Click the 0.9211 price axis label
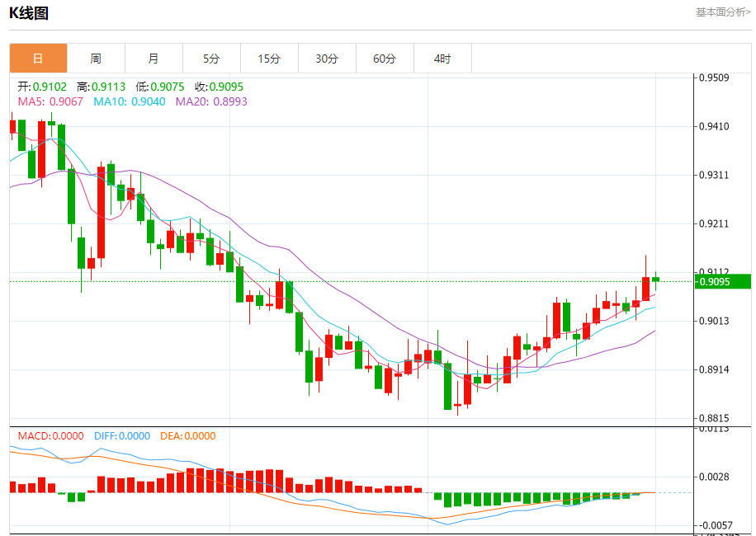Image resolution: width=756 pixels, height=536 pixels. point(714,223)
